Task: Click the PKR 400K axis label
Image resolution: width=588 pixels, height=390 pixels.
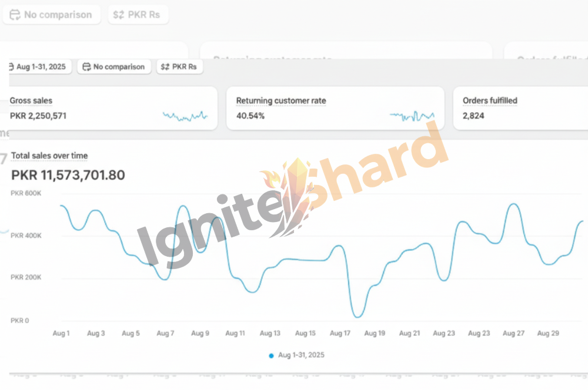Action: [26, 236]
